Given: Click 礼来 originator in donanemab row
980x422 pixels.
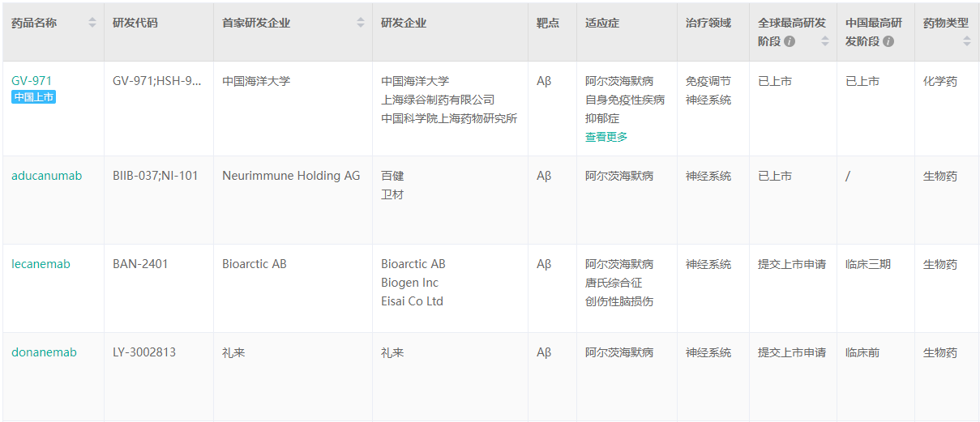Looking at the screenshot, I should point(233,352).
